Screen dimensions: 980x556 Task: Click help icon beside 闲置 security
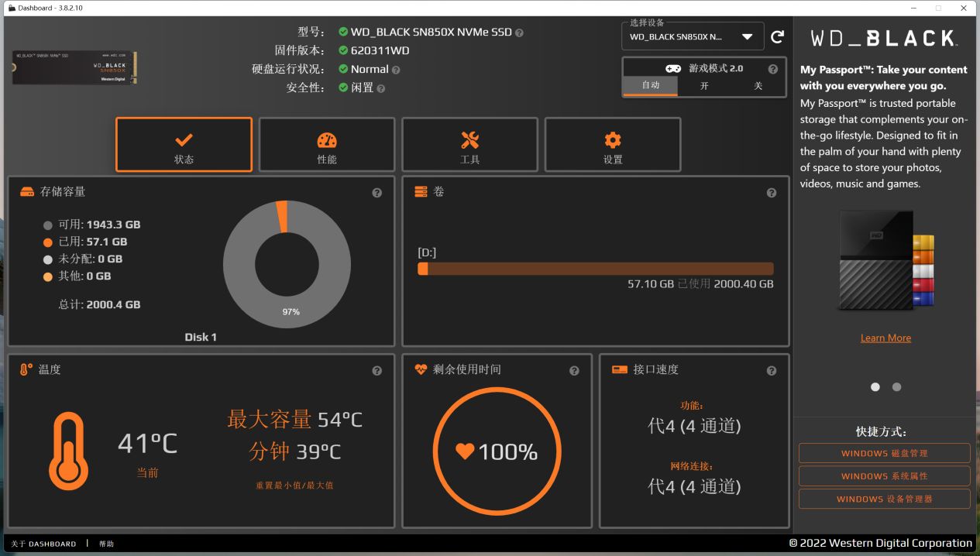pyautogui.click(x=380, y=88)
